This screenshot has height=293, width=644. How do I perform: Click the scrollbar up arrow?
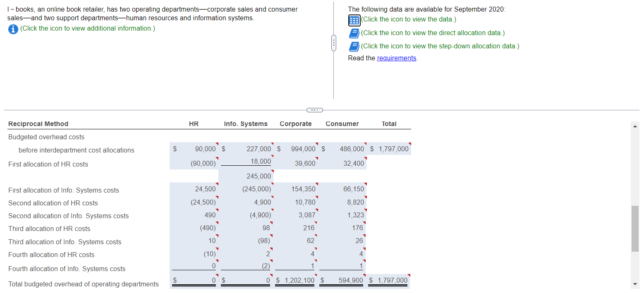635,125
